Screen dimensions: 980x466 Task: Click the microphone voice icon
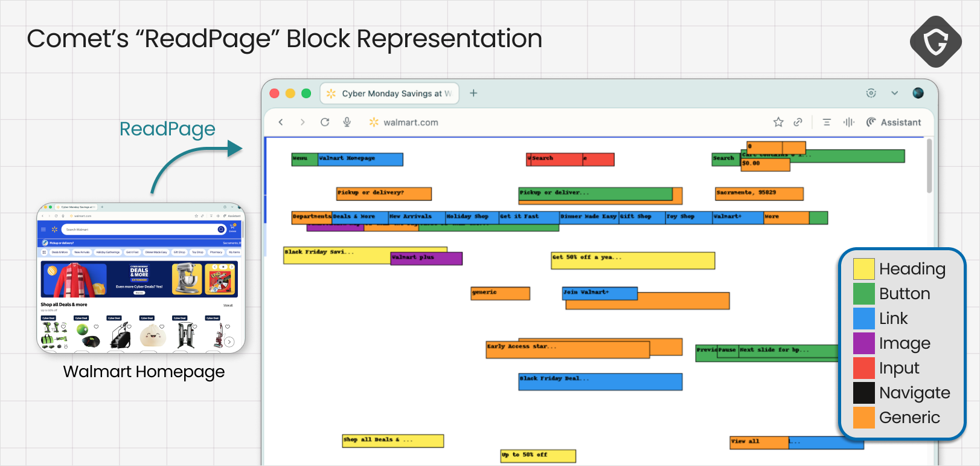click(347, 122)
